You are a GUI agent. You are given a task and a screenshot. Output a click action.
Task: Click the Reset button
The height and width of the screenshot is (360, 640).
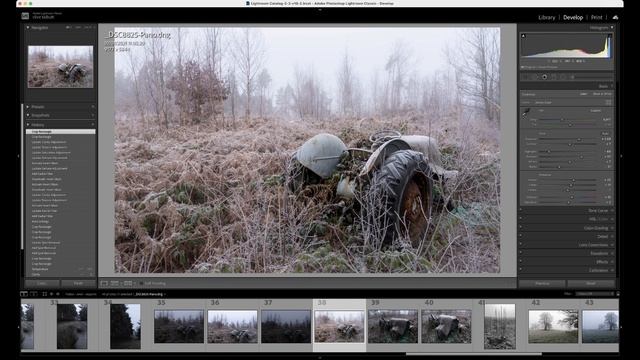pos(591,283)
